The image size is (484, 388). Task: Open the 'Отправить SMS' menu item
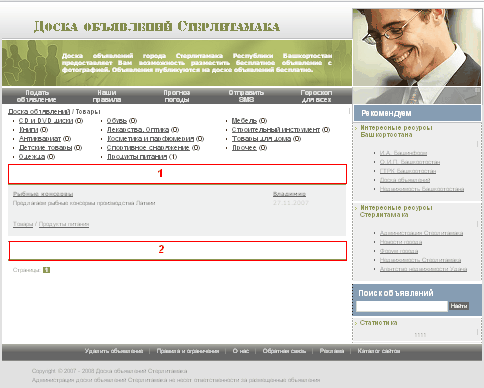click(246, 96)
